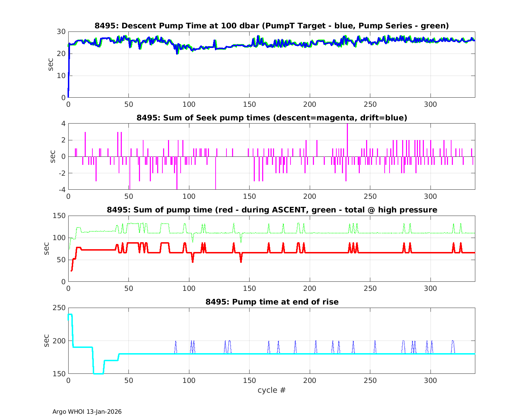Click the Sum of pump time ASCENT title
Image resolution: width=525 pixels, height=420 pixels.
point(272,210)
